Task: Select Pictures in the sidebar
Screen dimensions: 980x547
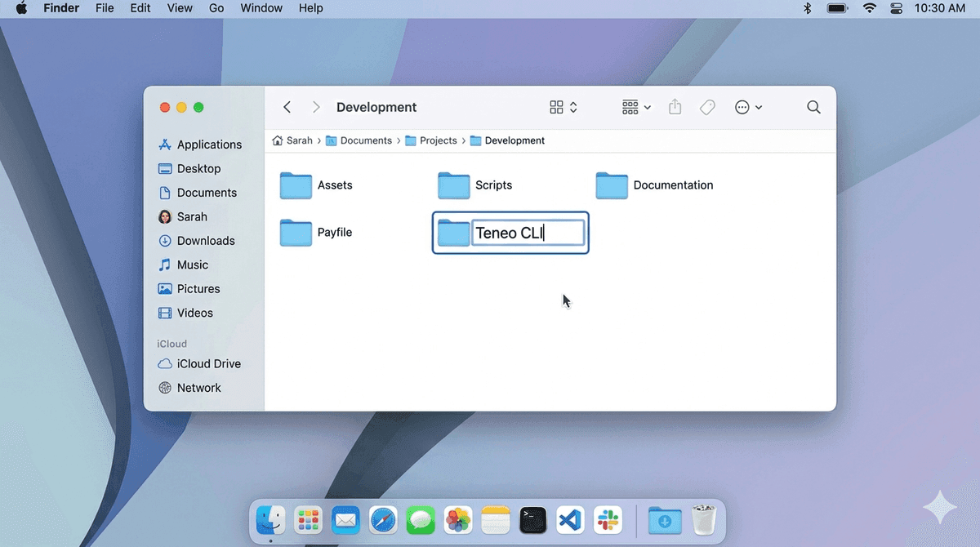Action: pos(198,288)
